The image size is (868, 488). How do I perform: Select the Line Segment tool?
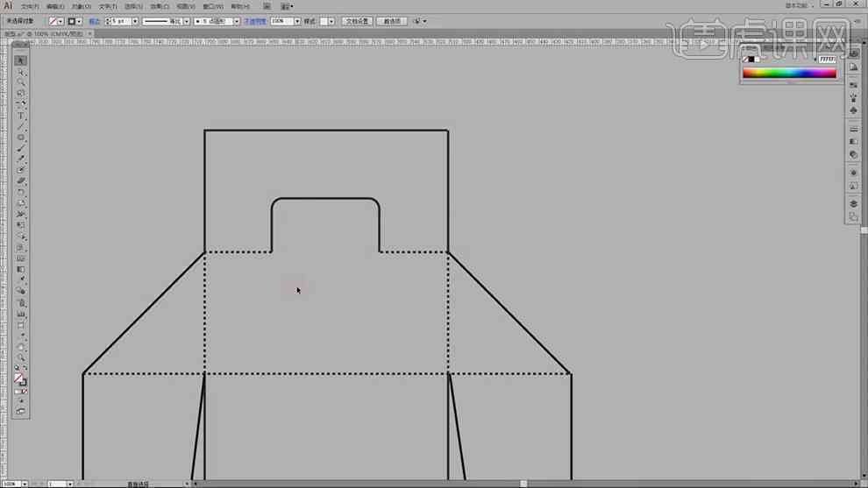21,127
